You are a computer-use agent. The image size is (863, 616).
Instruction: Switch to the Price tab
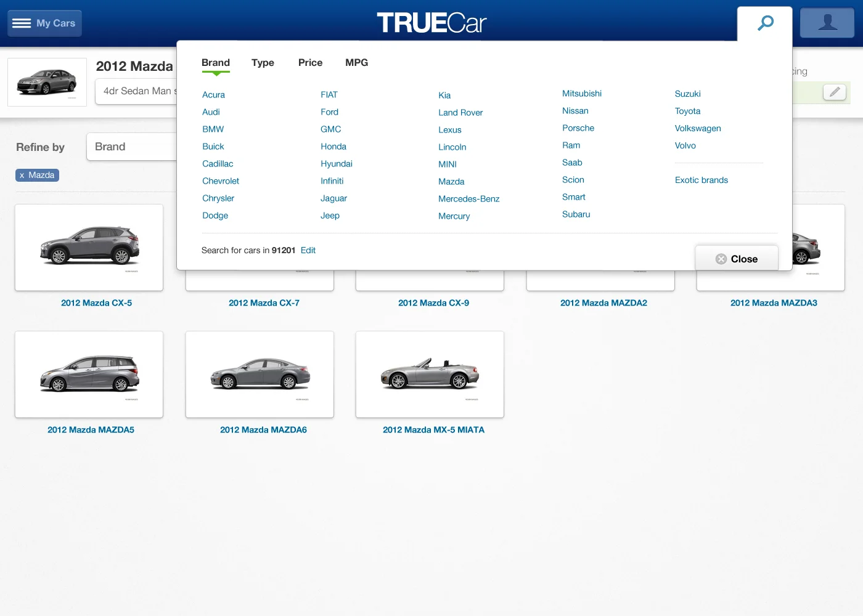310,63
